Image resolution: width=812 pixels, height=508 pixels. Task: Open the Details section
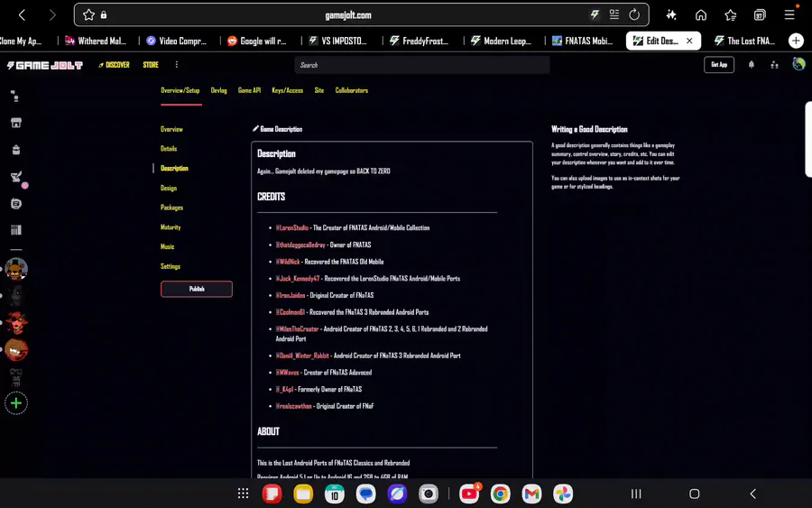pyautogui.click(x=169, y=149)
